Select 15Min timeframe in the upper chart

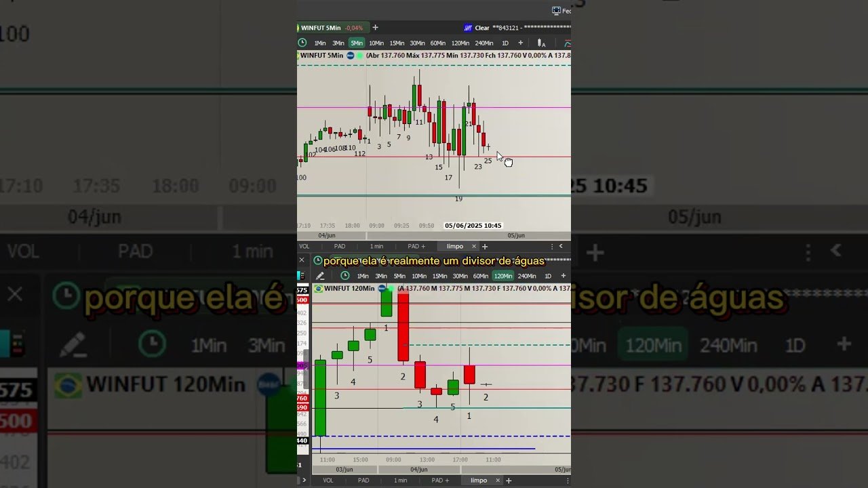tap(397, 43)
